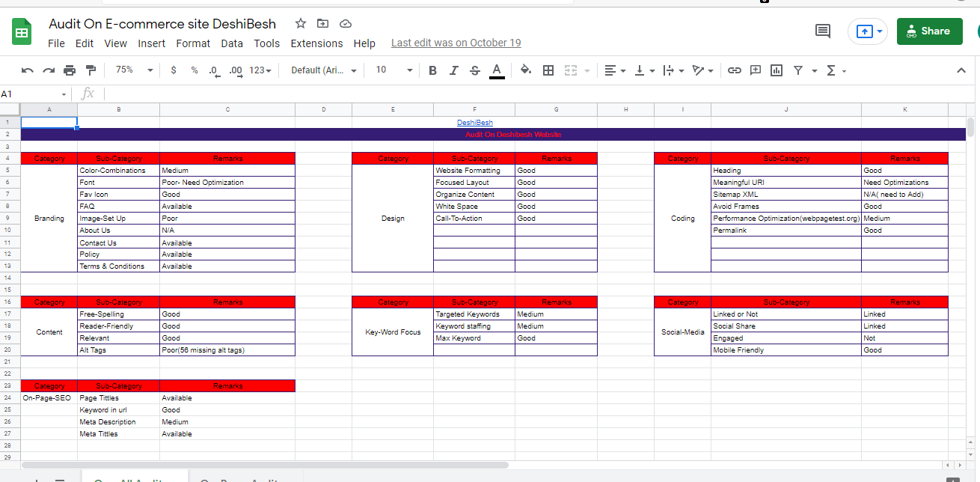Open the font size 10 dropdown

tap(394, 70)
